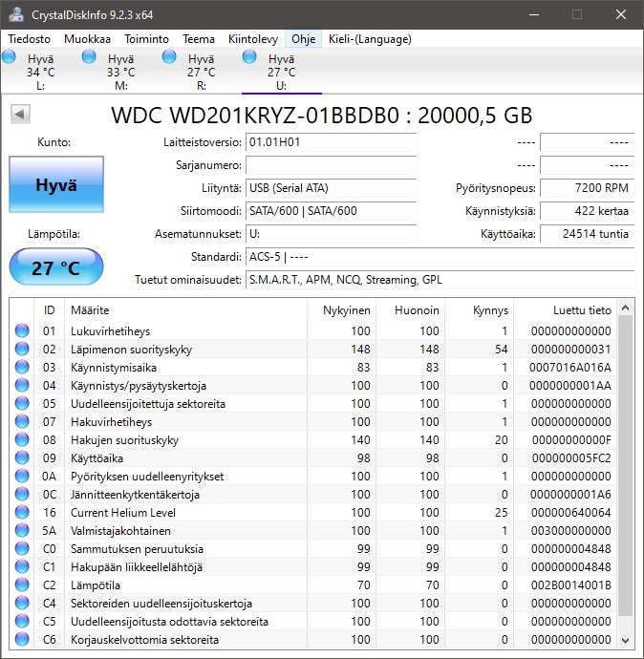This screenshot has height=659, width=644.
Task: Click the Sarjanumero field
Action: tap(331, 165)
